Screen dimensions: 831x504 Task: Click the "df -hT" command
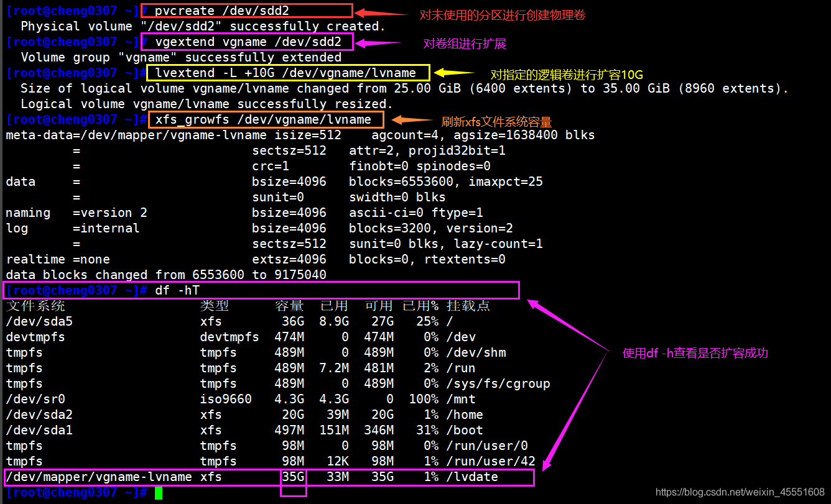[x=177, y=290]
